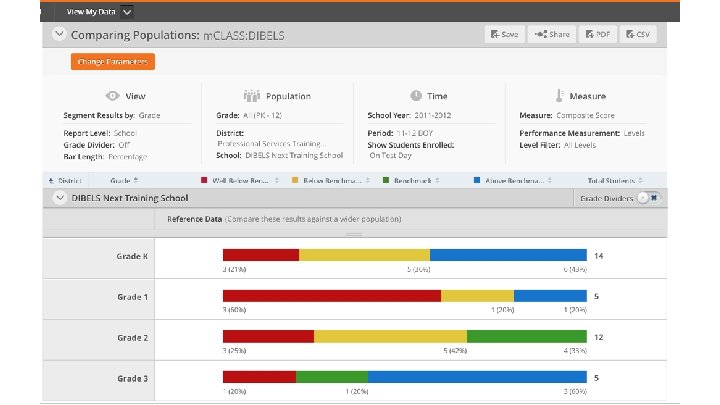
Task: Sort by the District column arrow
Action: point(51,180)
